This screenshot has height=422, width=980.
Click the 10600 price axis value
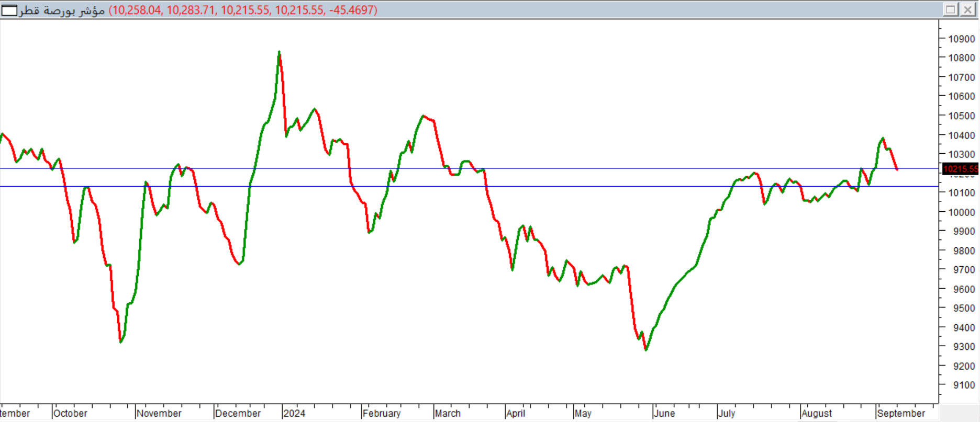click(x=962, y=96)
